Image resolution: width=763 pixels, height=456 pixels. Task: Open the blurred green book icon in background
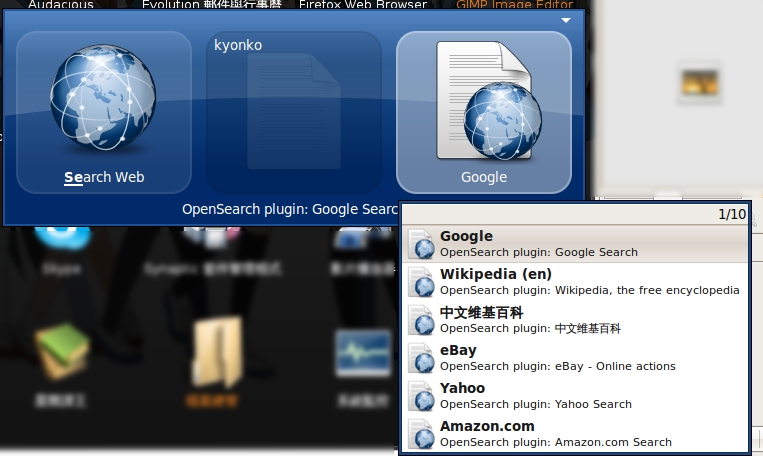click(x=61, y=351)
